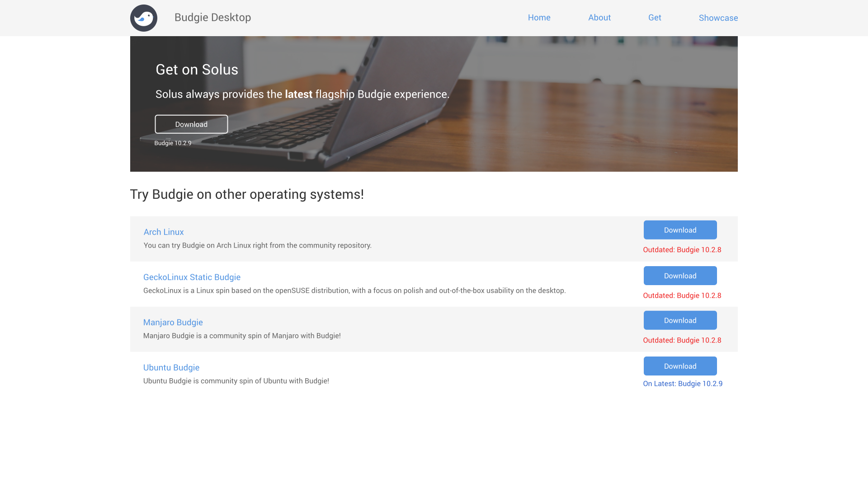Download Manjaro Budgie
The width and height of the screenshot is (868, 488).
point(680,320)
